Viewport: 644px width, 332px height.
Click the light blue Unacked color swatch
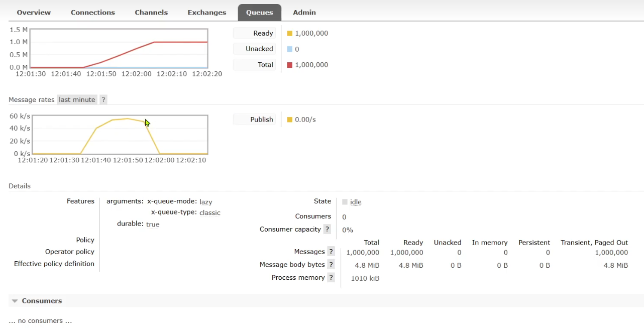(289, 49)
